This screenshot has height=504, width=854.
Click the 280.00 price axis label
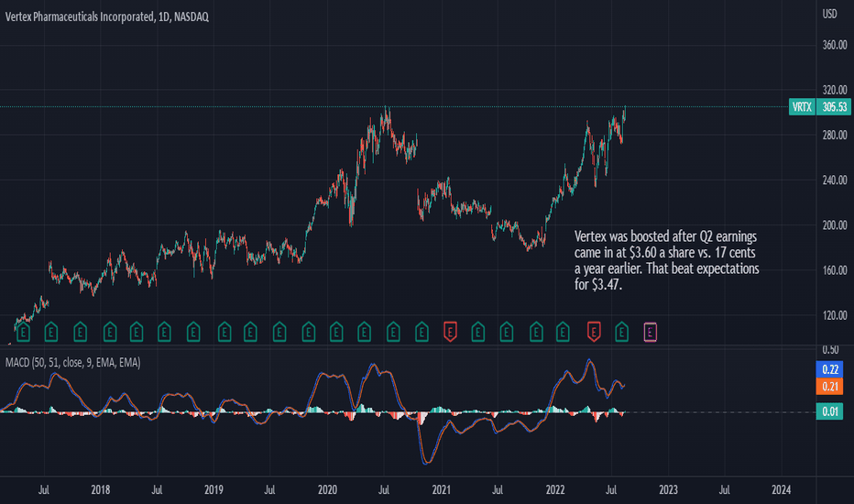(x=835, y=135)
